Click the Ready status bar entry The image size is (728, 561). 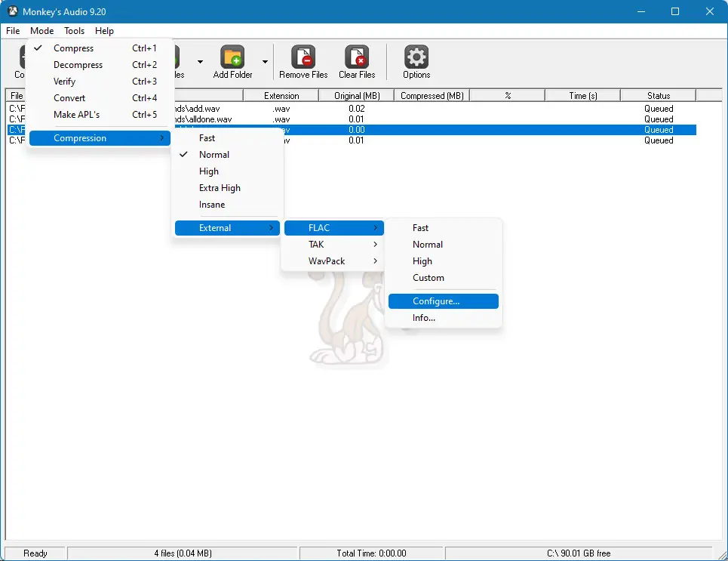pyautogui.click(x=35, y=553)
